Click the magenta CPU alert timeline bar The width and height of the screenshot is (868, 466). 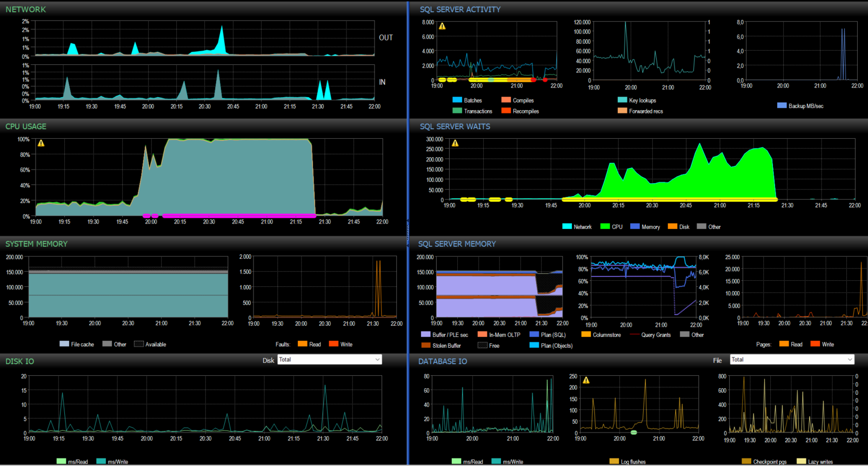pyautogui.click(x=239, y=215)
